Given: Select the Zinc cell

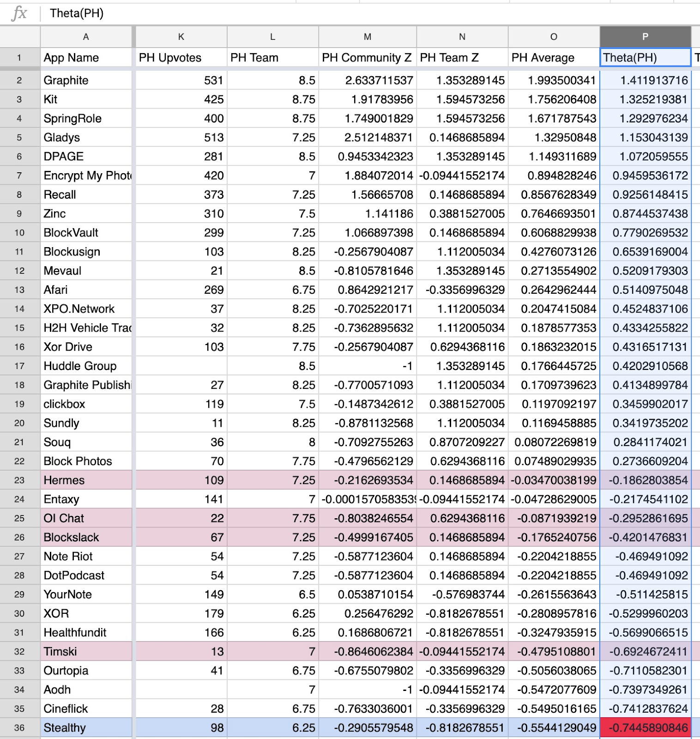Looking at the screenshot, I should pyautogui.click(x=86, y=213).
